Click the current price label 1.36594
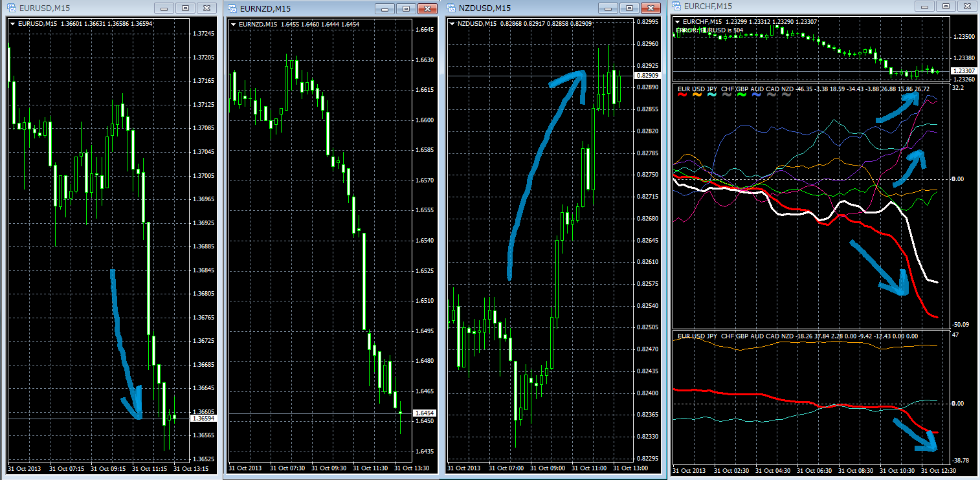This screenshot has width=980, height=480. click(x=203, y=419)
